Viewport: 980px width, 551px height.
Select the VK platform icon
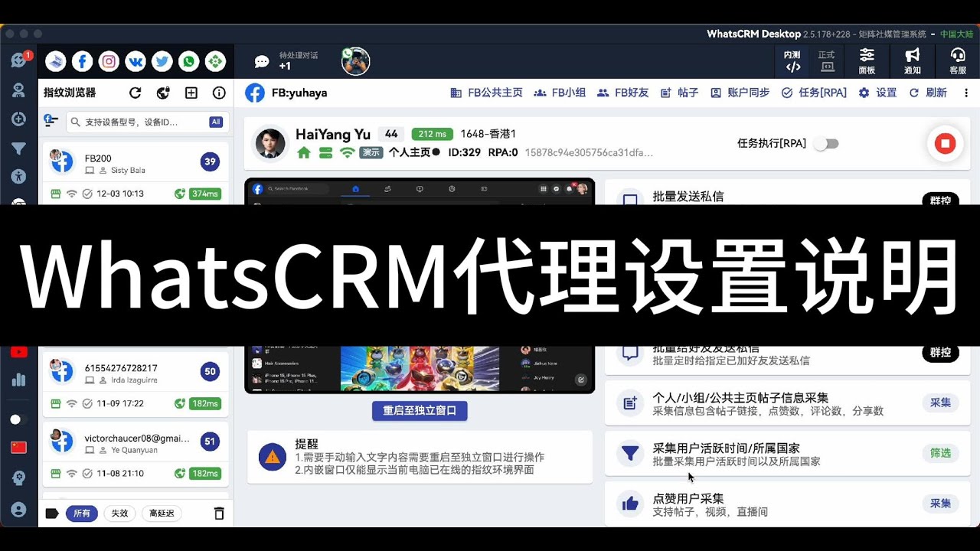(136, 61)
